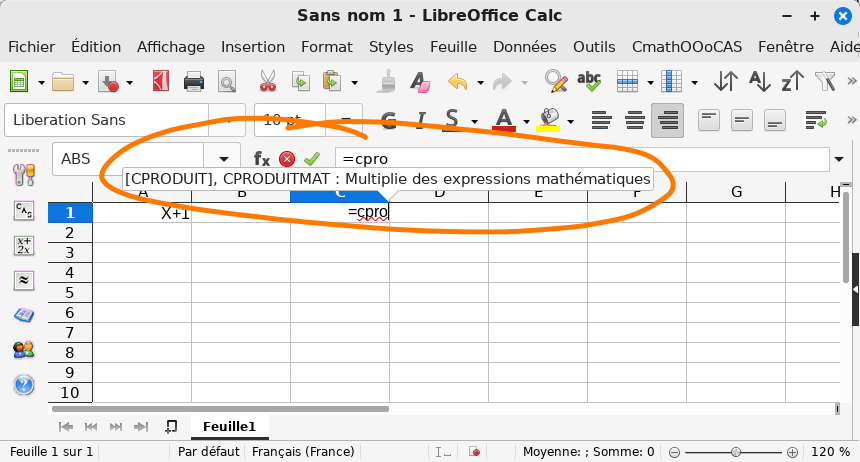Viewport: 860px width, 462px height.
Task: Toggle right text alignment
Action: pos(667,121)
